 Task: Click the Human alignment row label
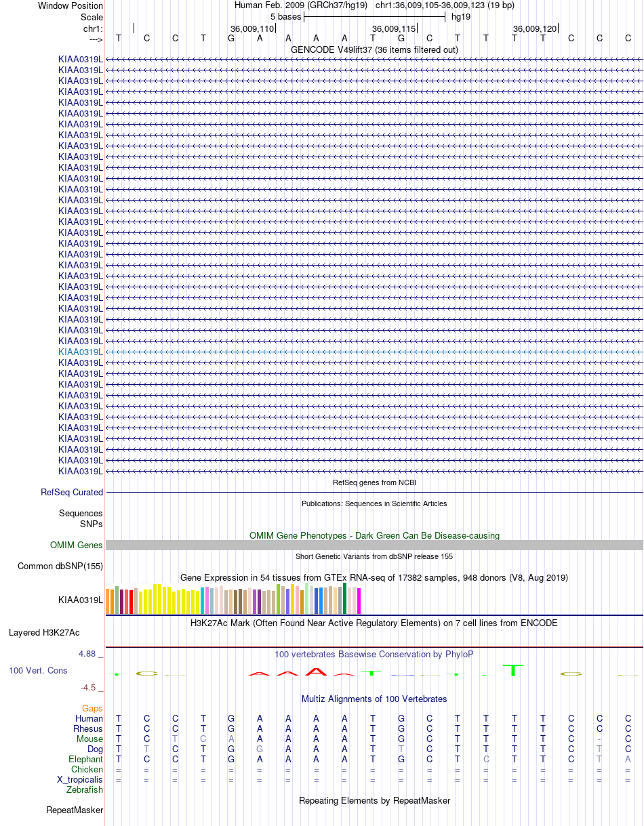(89, 718)
